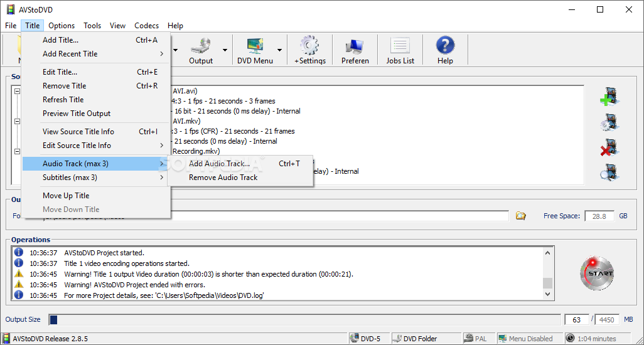
Task: Choose Edit Title... menu entry
Action: pyautogui.click(x=96, y=72)
